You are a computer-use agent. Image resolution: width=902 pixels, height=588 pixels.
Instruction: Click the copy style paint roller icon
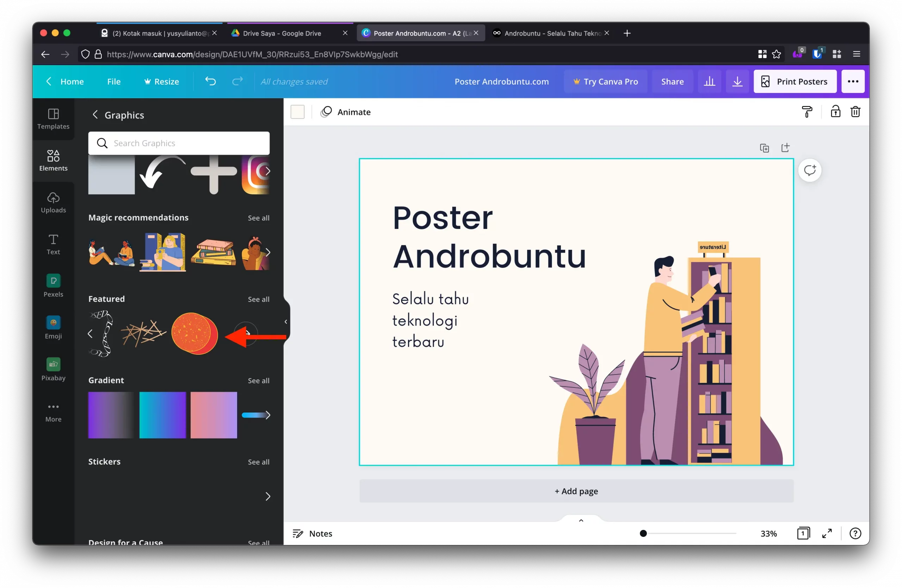(807, 112)
